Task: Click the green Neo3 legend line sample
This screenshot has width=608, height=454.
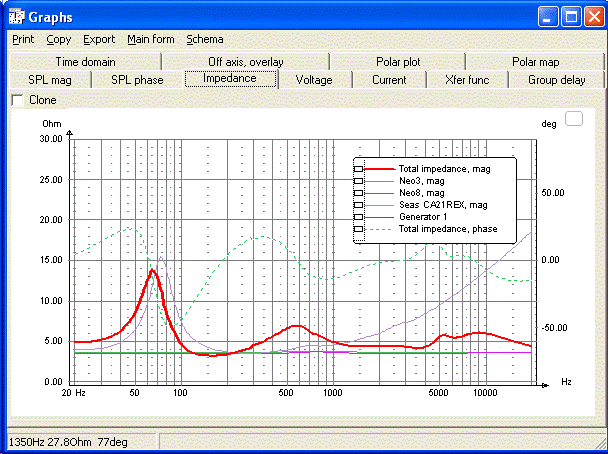Action: click(380, 181)
